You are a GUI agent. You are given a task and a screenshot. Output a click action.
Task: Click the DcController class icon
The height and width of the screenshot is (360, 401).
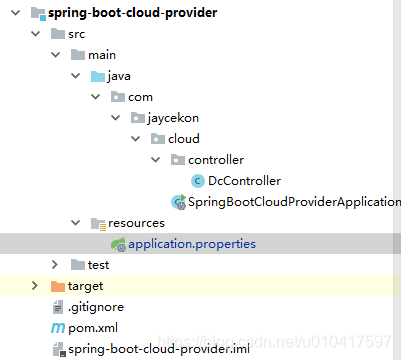point(198,181)
